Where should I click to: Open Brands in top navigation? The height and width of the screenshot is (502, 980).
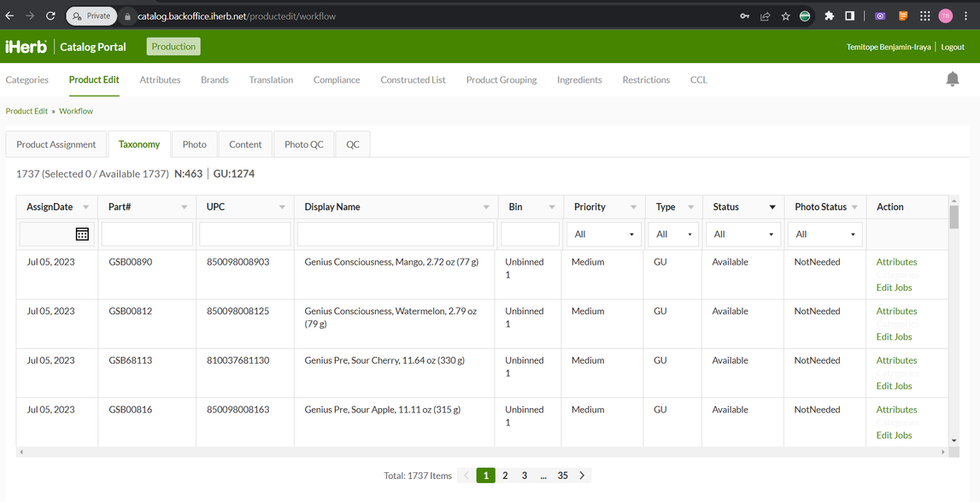[x=214, y=80]
